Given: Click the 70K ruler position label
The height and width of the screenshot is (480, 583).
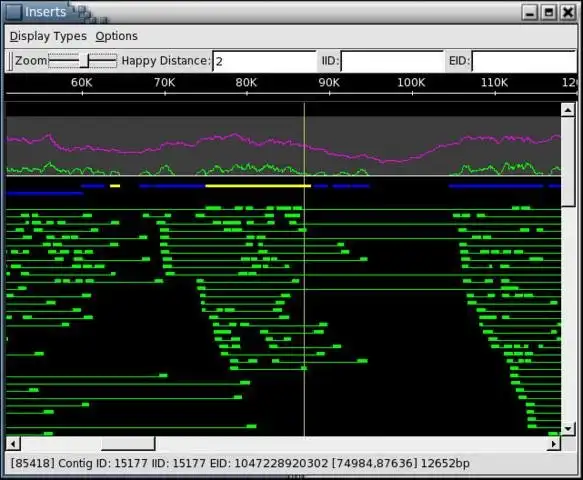Looking at the screenshot, I should [164, 83].
